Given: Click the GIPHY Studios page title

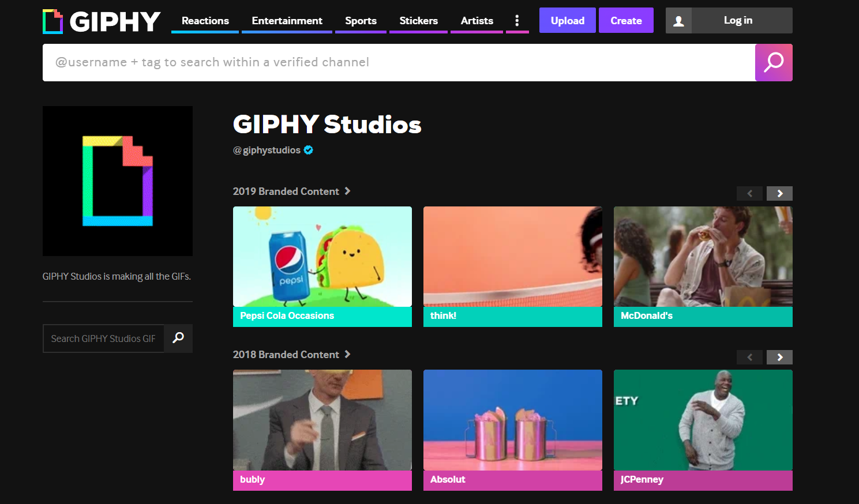Looking at the screenshot, I should (x=327, y=125).
